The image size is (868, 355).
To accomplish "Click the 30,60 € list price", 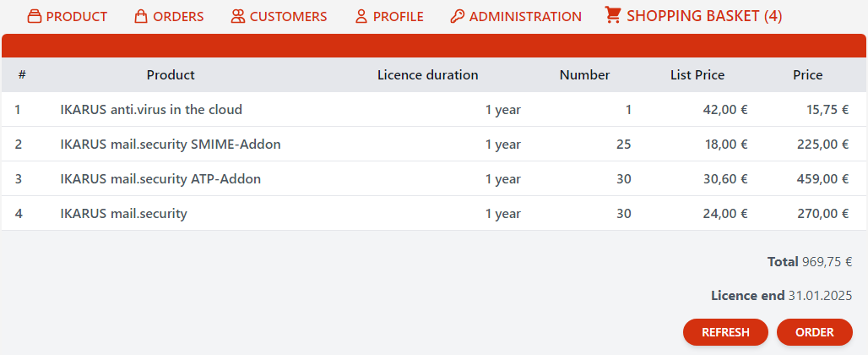I will click(x=726, y=179).
